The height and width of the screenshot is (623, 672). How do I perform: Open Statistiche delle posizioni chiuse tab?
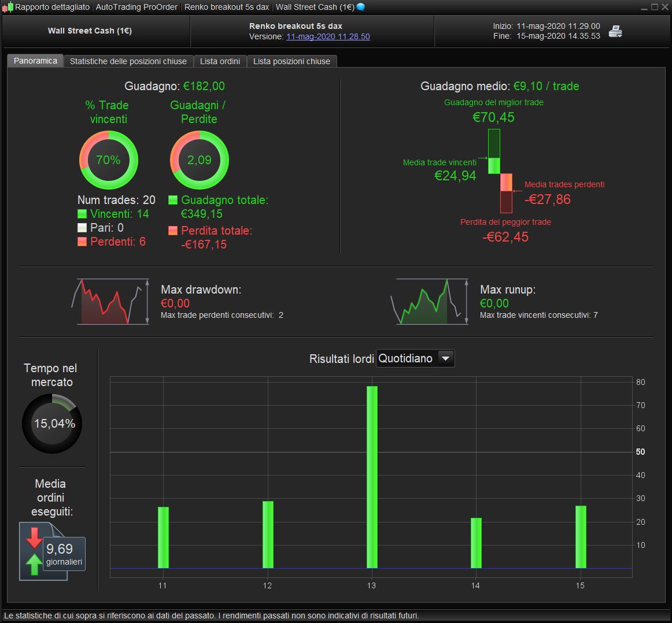pos(128,61)
